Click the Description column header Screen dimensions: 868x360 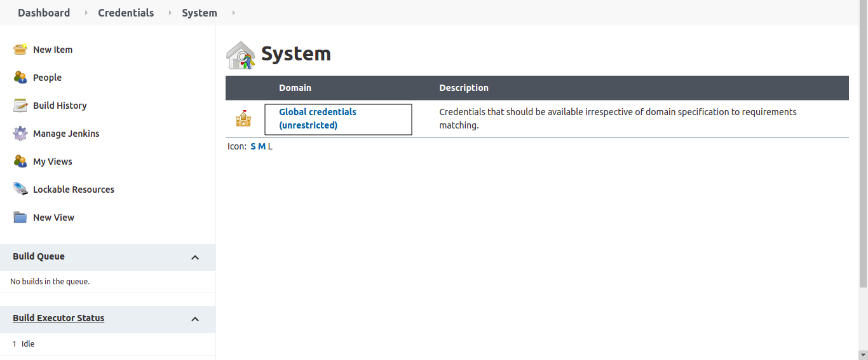pyautogui.click(x=464, y=88)
